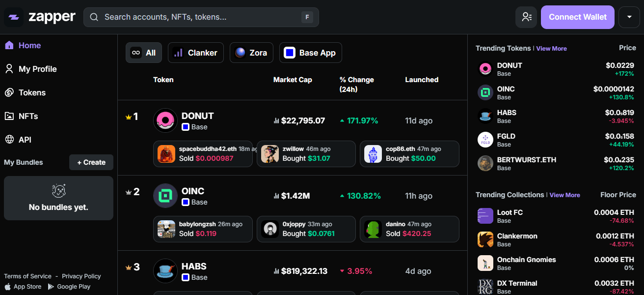Focus the search accounts, NFTs, tokens field
The height and width of the screenshot is (295, 644).
[201, 17]
